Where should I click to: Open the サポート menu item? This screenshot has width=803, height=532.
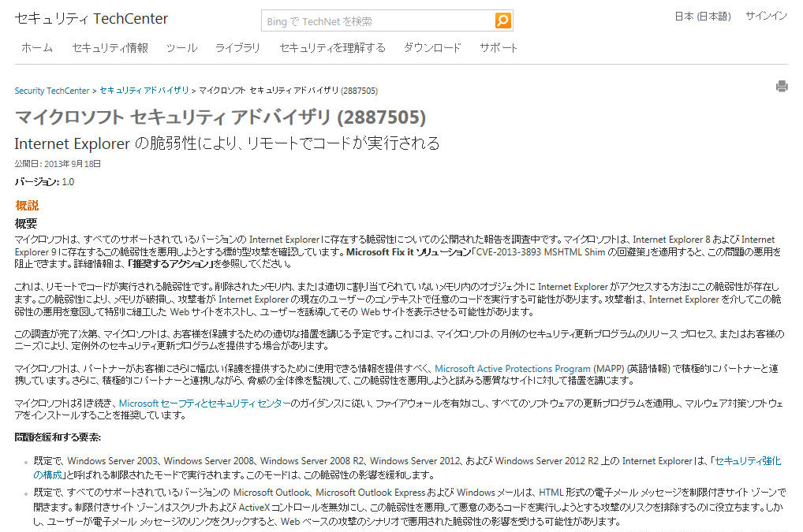(x=499, y=48)
